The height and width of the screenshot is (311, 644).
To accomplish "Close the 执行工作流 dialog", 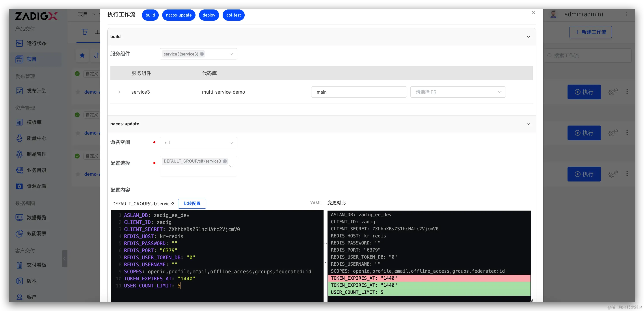I will click(533, 13).
